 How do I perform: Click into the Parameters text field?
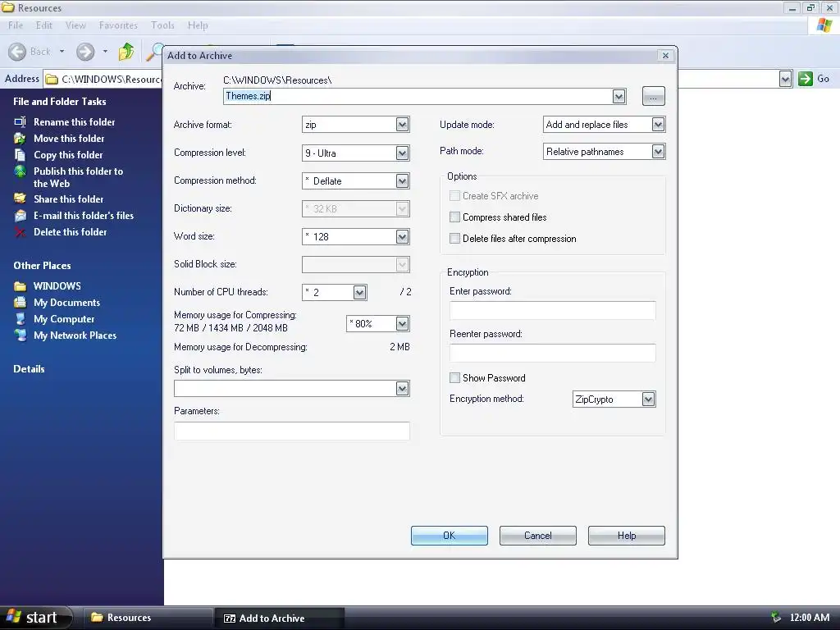292,431
